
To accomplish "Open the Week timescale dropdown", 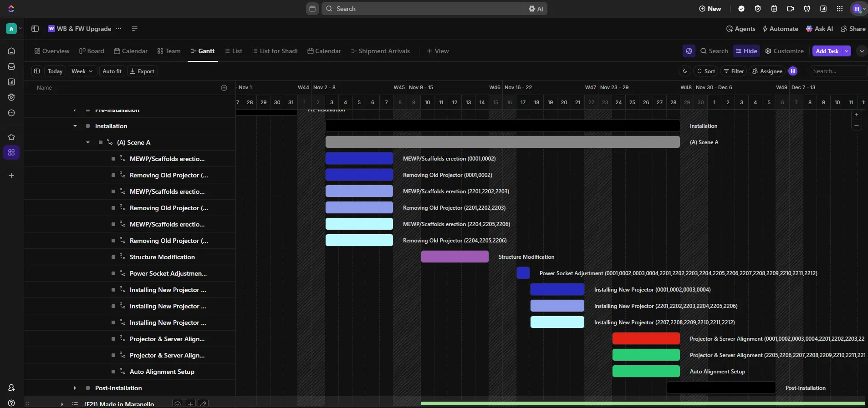I will click(x=82, y=71).
